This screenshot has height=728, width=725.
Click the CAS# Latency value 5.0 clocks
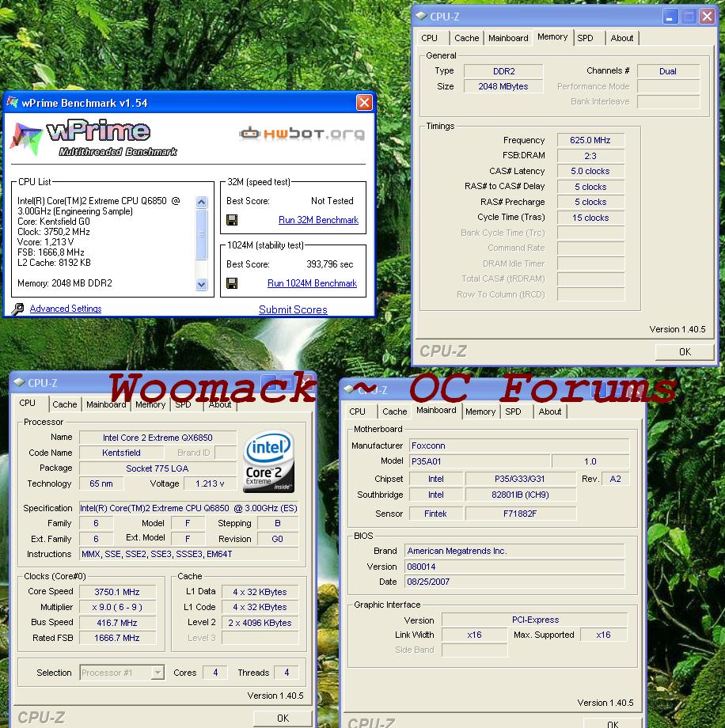point(590,171)
